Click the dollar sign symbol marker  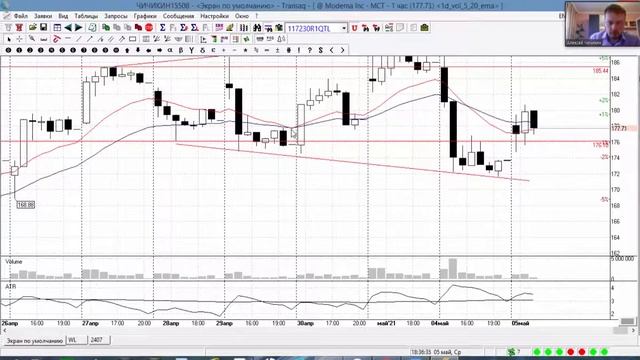point(320,50)
